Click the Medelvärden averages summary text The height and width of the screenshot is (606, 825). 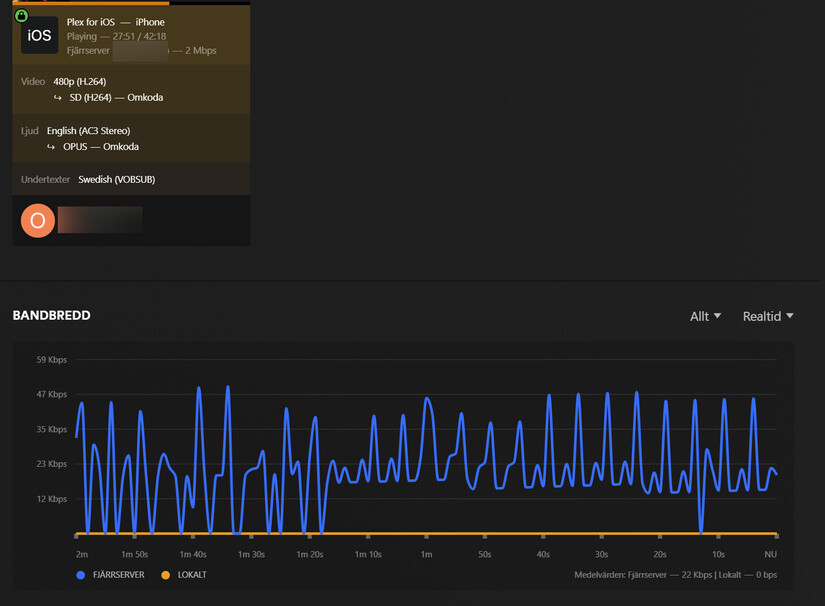[676, 574]
